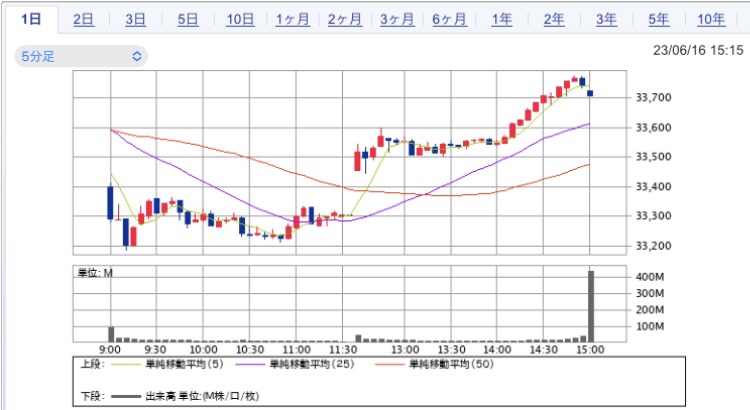This screenshot has height=410, width=750.
Task: Click the last blue candlestick at 15:00
Action: pyautogui.click(x=590, y=93)
